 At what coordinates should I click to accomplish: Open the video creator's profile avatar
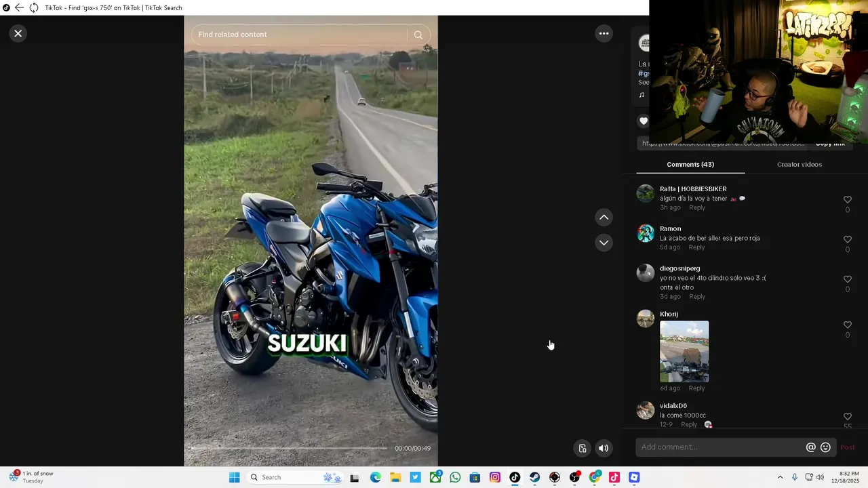[x=644, y=43]
